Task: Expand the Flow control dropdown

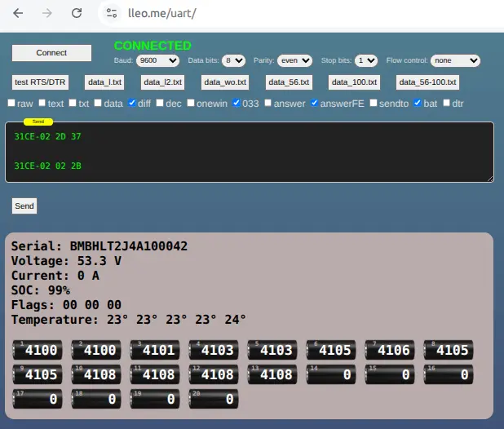Action: [455, 60]
